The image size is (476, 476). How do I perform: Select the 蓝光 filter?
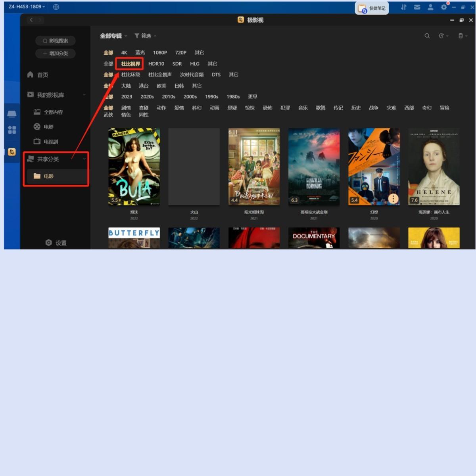[140, 53]
